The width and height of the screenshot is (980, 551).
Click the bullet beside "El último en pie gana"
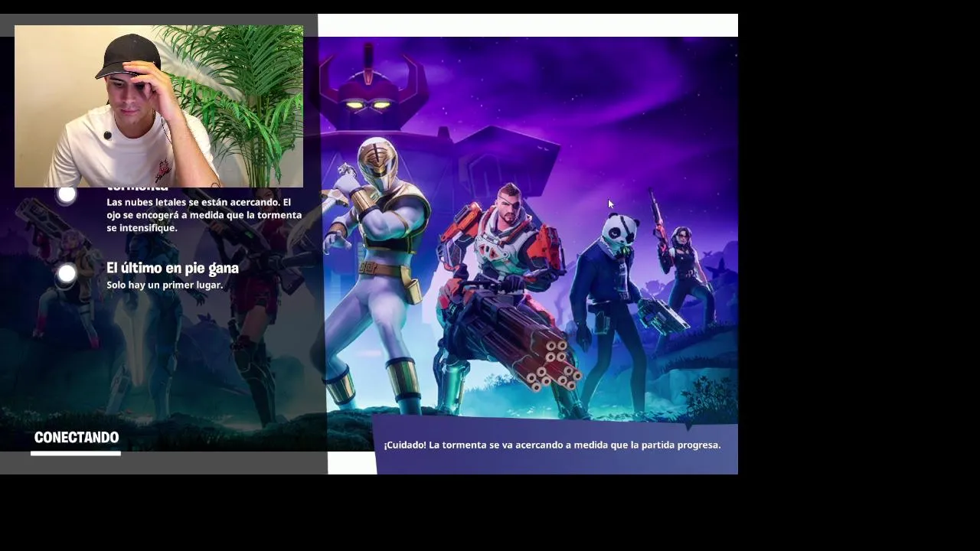[67, 274]
